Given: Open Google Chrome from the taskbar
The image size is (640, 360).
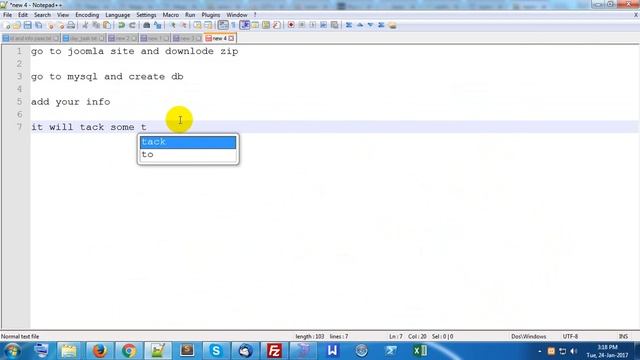Looking at the screenshot, I should pyautogui.click(x=129, y=351).
